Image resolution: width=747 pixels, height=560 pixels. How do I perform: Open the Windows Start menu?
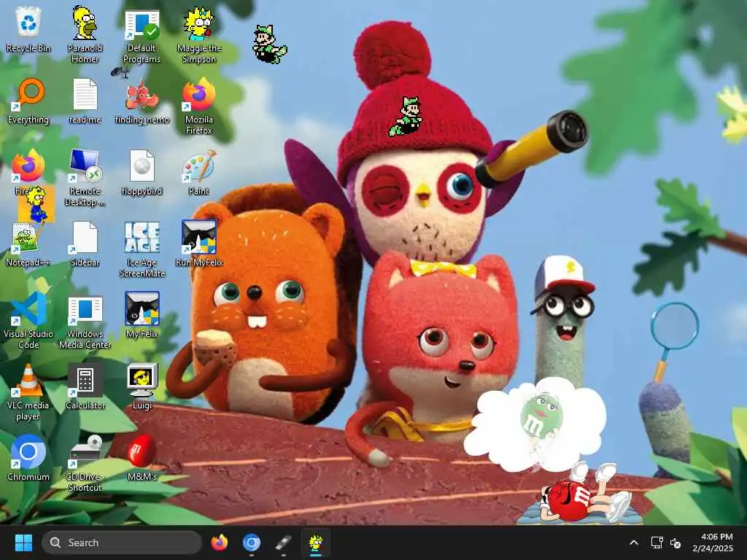click(23, 542)
